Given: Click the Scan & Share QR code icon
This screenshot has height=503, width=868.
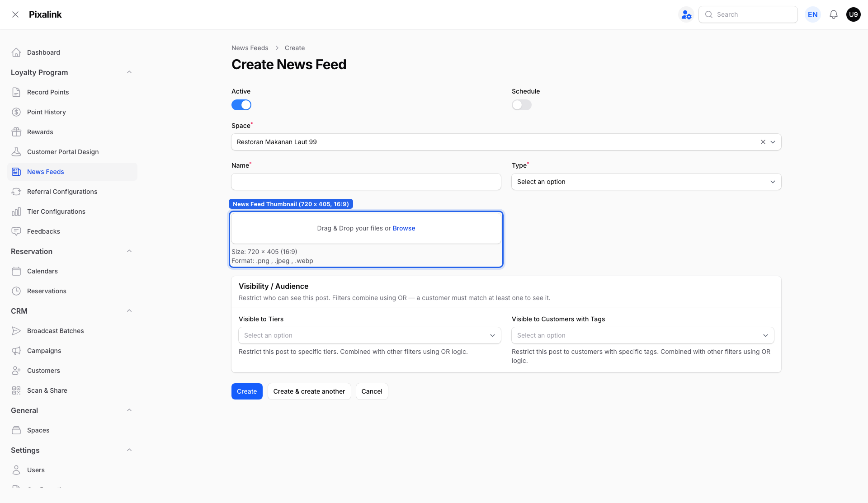Looking at the screenshot, I should (x=16, y=390).
